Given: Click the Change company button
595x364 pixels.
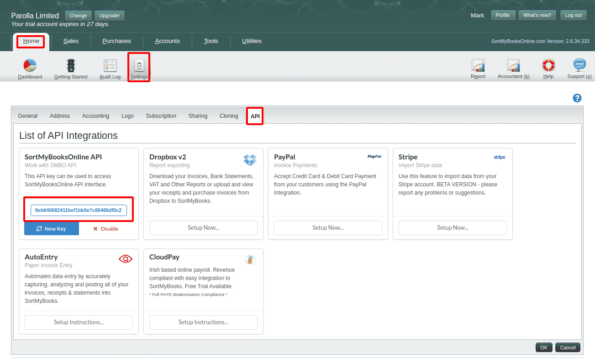Looking at the screenshot, I should point(78,16).
